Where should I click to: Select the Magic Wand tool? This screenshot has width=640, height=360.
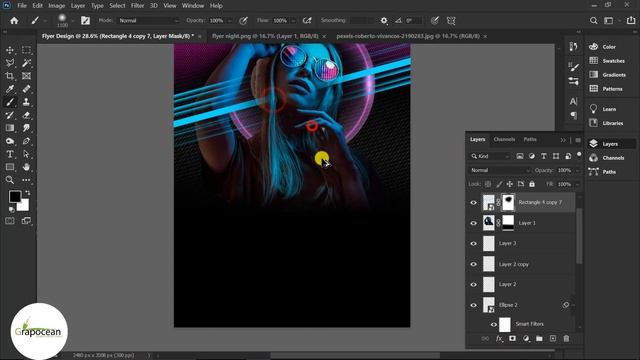coord(26,63)
